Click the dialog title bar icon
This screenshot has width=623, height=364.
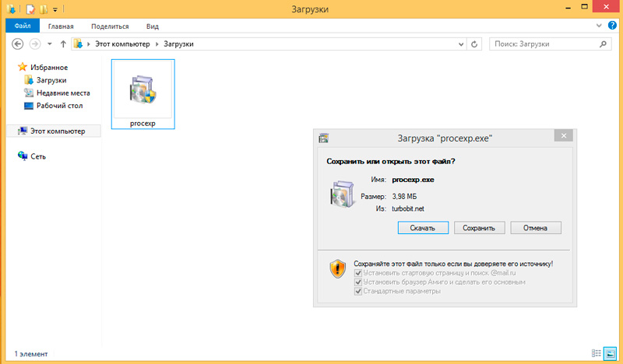323,138
